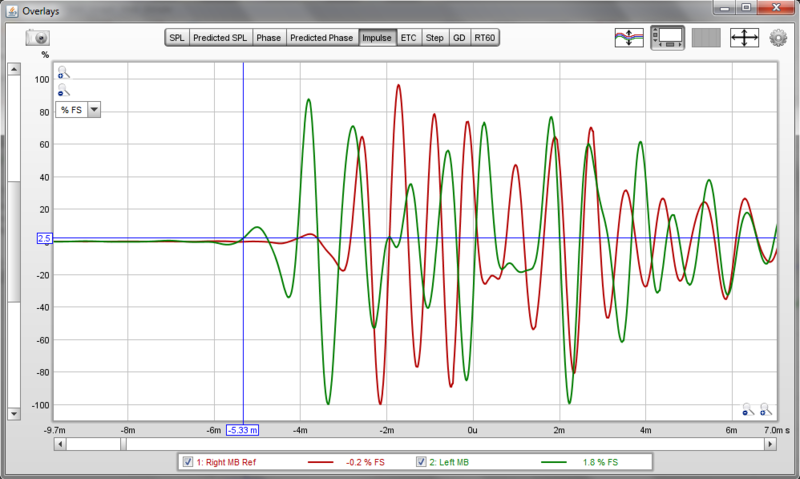Viewport: 800px width, 479px height.
Task: Select the Predicted Phase tab
Action: (321, 38)
